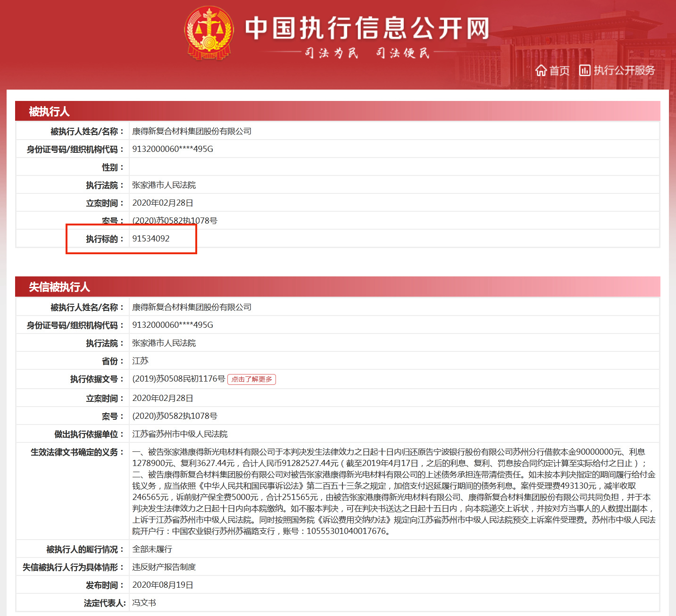The width and height of the screenshot is (676, 616).
Task: Click the 法定代表人 label
Action: coord(105,603)
